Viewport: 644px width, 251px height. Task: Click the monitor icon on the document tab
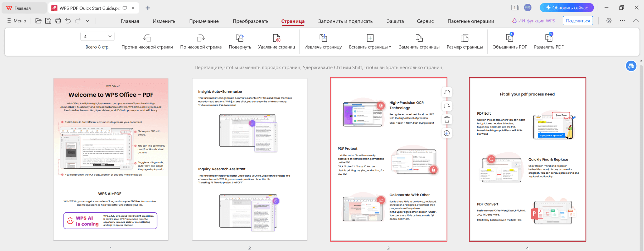[125, 8]
